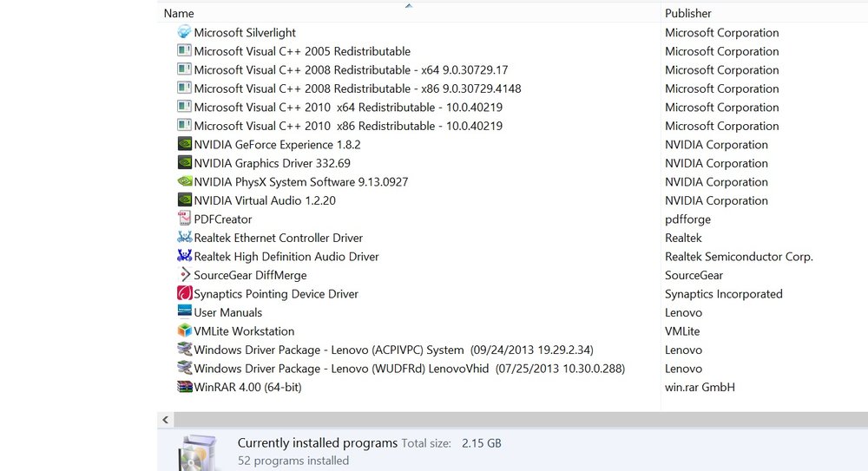Select the PDFCreator program icon
868x471 pixels.
click(x=184, y=219)
